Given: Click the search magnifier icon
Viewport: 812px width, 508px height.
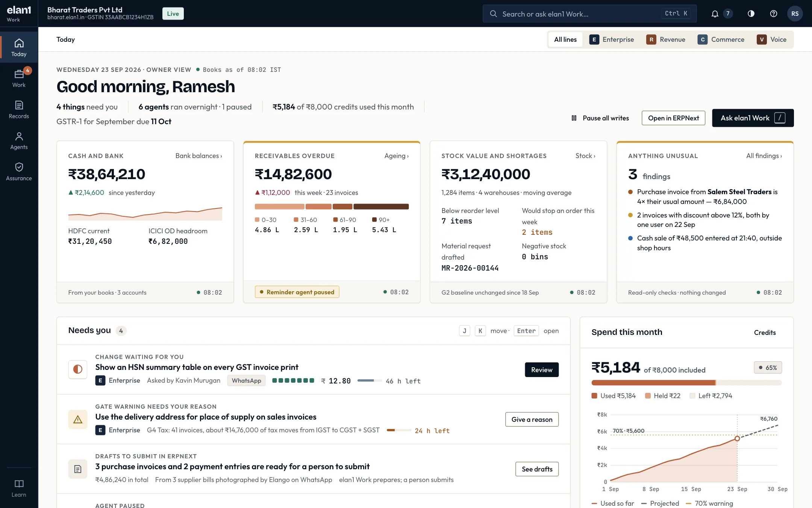Looking at the screenshot, I should click(493, 14).
